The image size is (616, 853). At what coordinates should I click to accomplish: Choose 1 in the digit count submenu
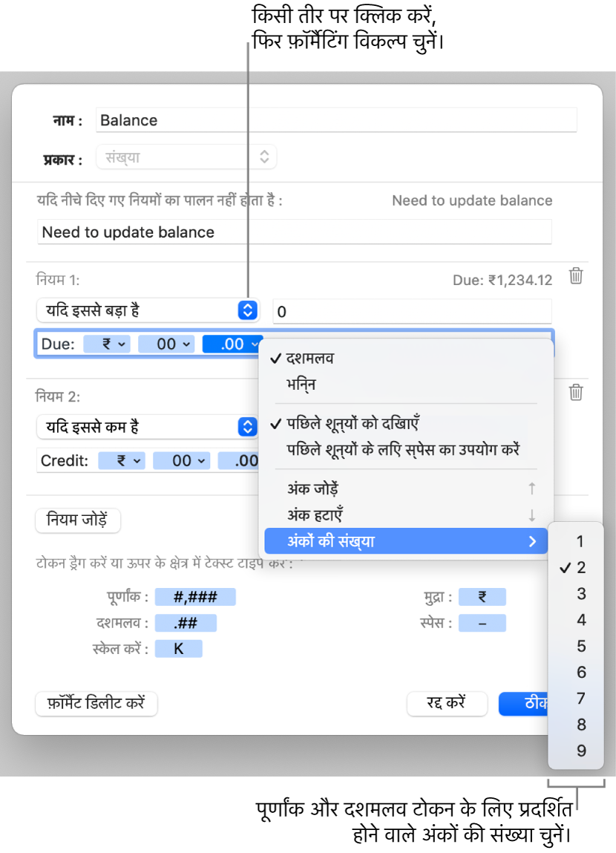[x=576, y=541]
